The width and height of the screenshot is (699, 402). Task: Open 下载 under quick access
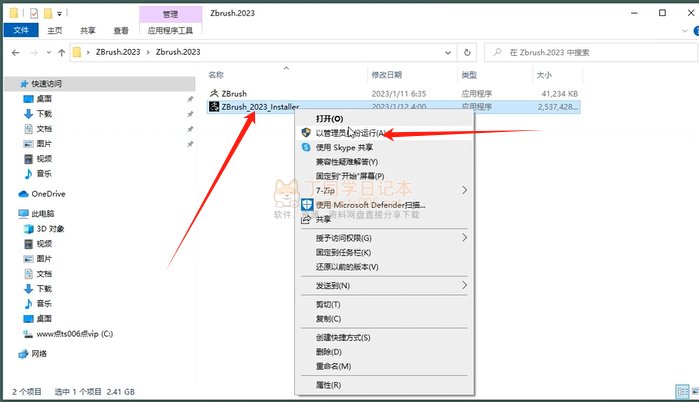pyautogui.click(x=44, y=114)
